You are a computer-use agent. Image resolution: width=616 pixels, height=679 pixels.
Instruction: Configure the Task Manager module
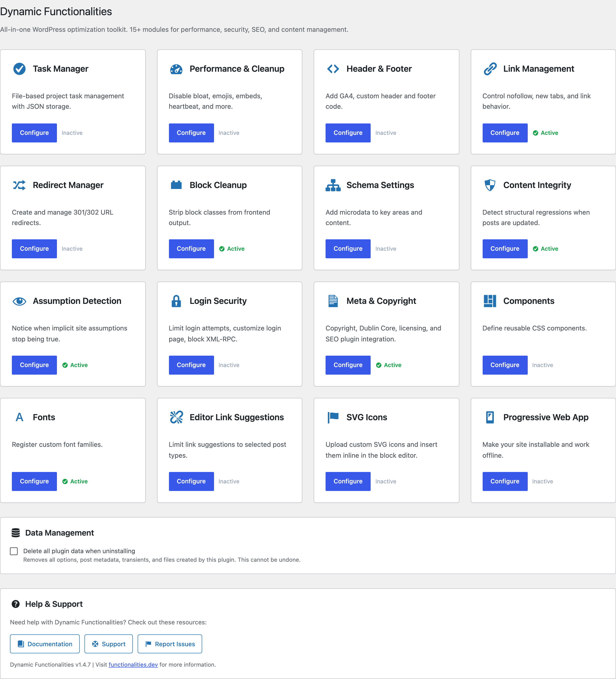click(x=34, y=133)
